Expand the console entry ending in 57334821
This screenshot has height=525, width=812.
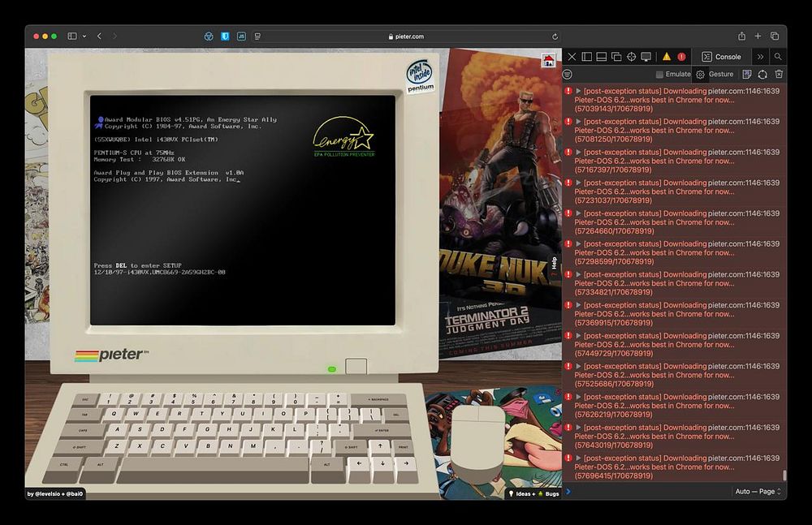tap(578, 274)
